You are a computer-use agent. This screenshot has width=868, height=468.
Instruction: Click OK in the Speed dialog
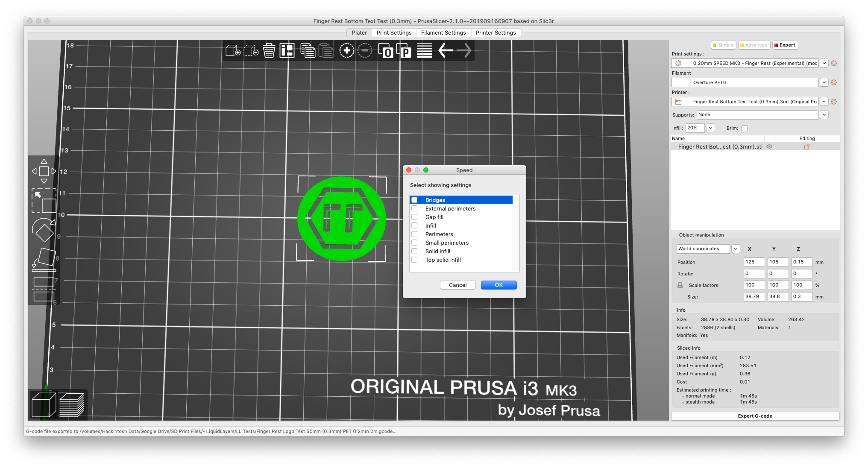[499, 285]
